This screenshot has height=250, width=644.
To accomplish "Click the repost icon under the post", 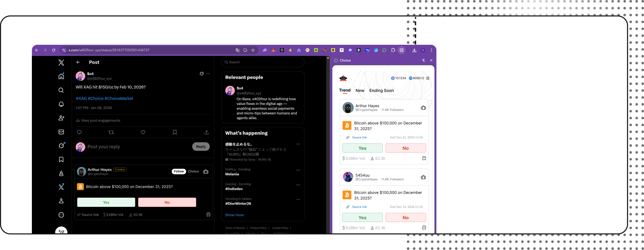I will tap(111, 132).
